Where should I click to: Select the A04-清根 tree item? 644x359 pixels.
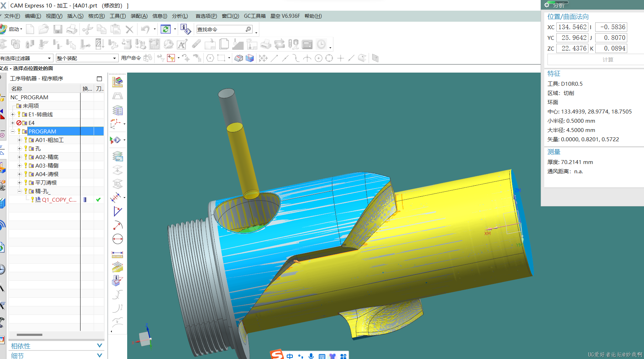tap(47, 174)
